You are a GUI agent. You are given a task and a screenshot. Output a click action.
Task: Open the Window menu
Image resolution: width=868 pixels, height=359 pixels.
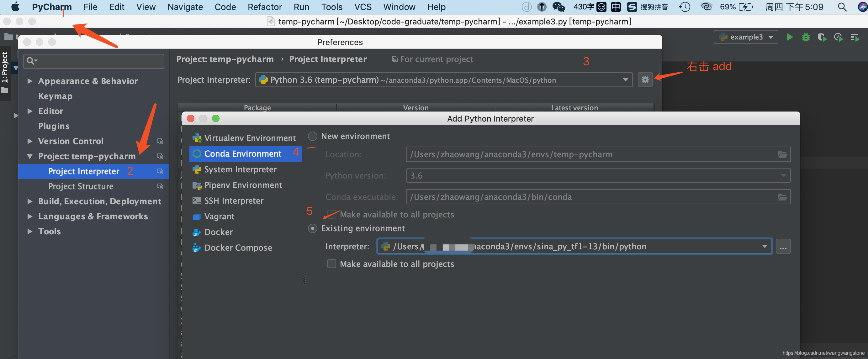click(x=399, y=7)
